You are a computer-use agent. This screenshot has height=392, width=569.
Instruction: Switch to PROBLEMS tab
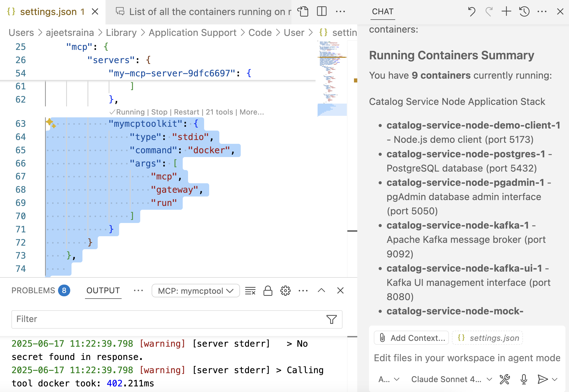click(x=33, y=291)
